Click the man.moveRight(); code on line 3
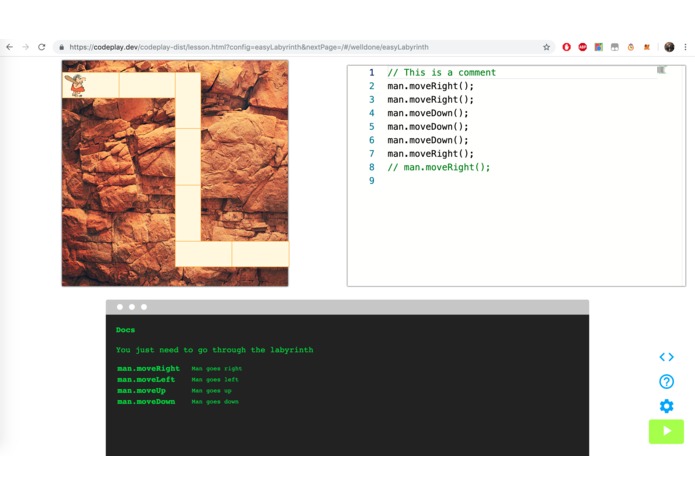 [x=430, y=99]
